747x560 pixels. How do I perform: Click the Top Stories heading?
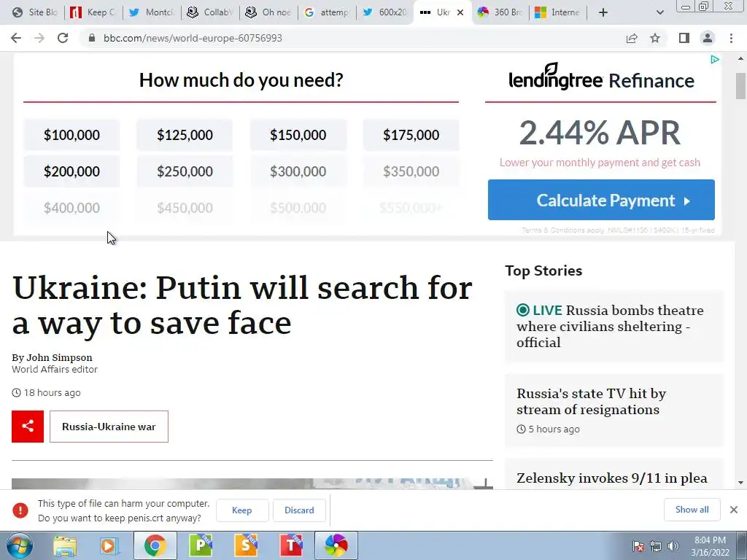[x=543, y=271]
